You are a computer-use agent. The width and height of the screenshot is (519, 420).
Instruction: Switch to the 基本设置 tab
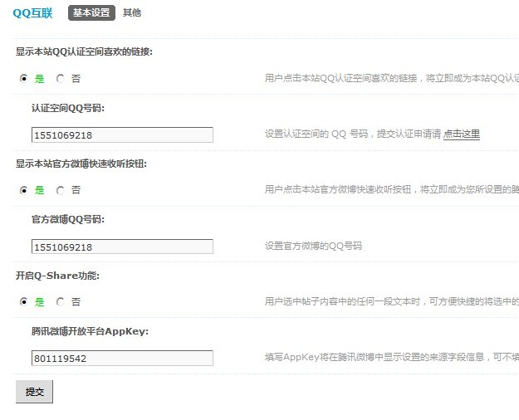pyautogui.click(x=91, y=13)
